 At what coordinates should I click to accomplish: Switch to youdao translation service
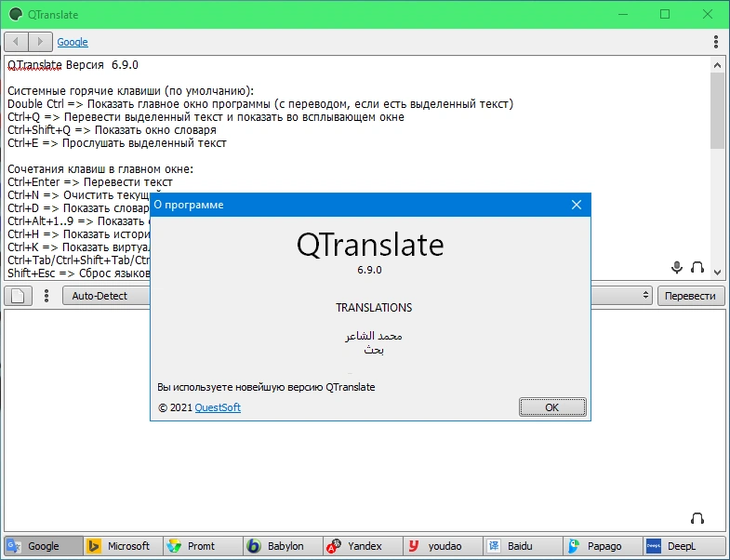(x=444, y=545)
